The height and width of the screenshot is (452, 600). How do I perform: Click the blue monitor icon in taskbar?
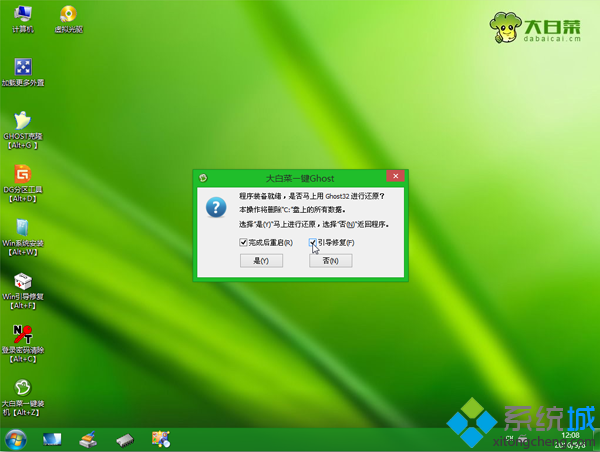[x=52, y=439]
